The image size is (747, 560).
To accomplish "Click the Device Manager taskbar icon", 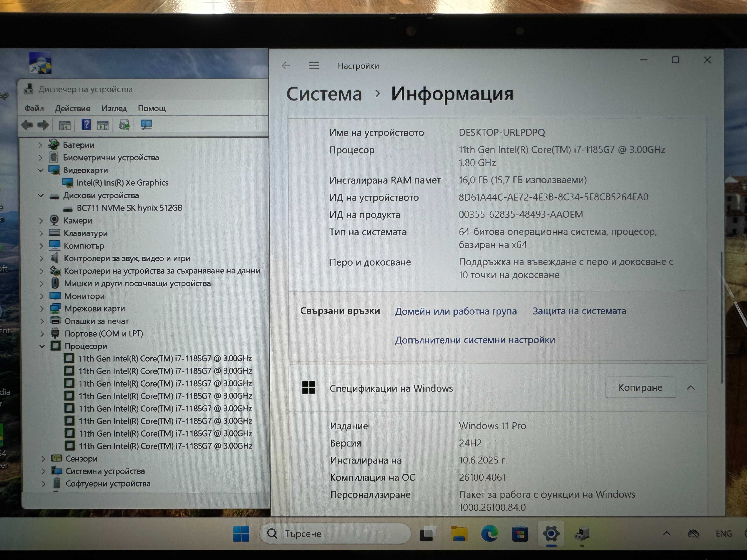I will pyautogui.click(x=582, y=534).
